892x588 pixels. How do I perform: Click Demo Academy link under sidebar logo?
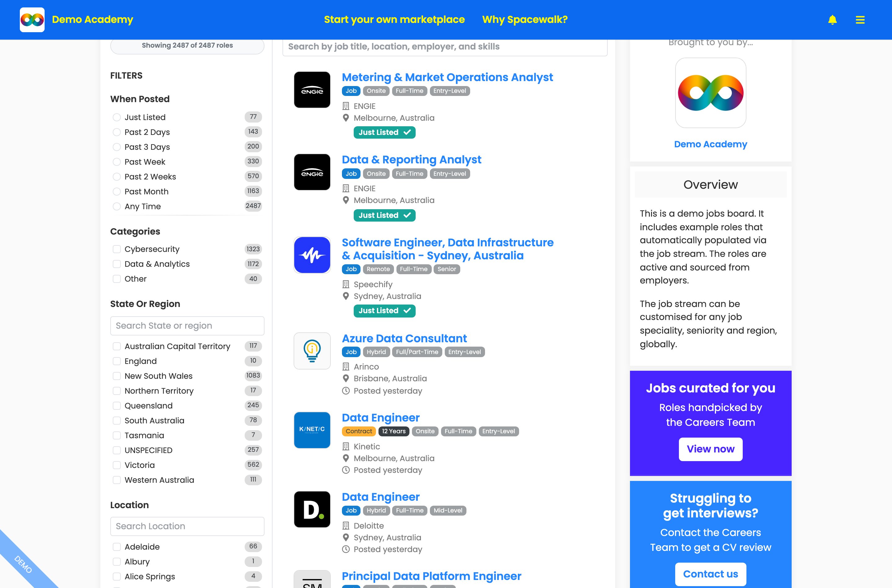coord(711,145)
